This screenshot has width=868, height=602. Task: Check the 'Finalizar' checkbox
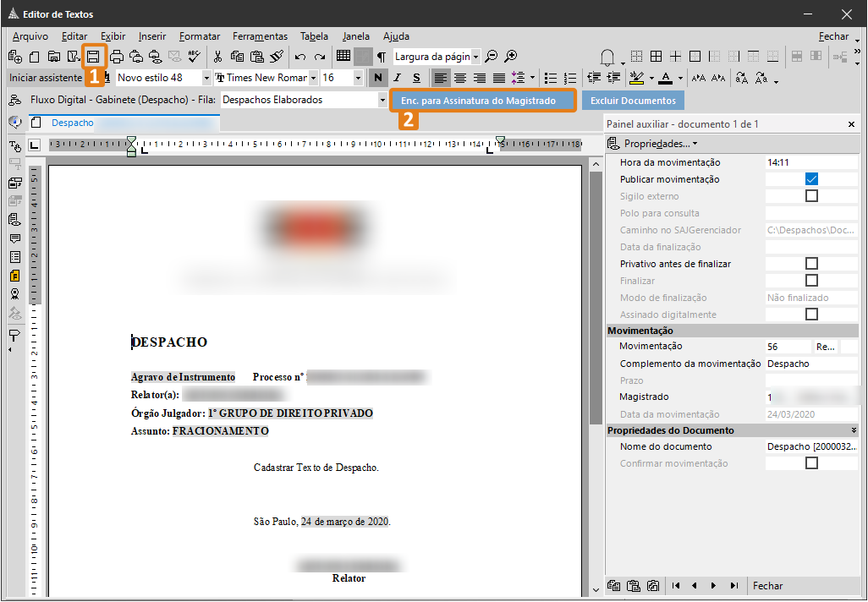[811, 281]
